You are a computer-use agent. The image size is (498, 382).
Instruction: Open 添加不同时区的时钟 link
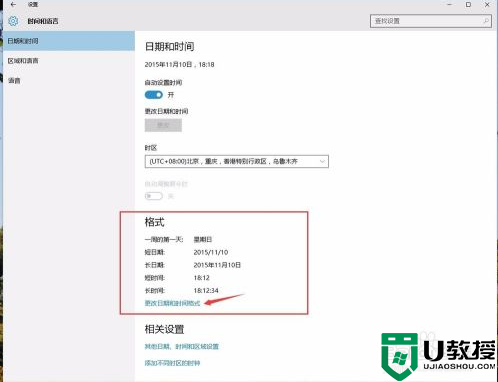pyautogui.click(x=172, y=363)
